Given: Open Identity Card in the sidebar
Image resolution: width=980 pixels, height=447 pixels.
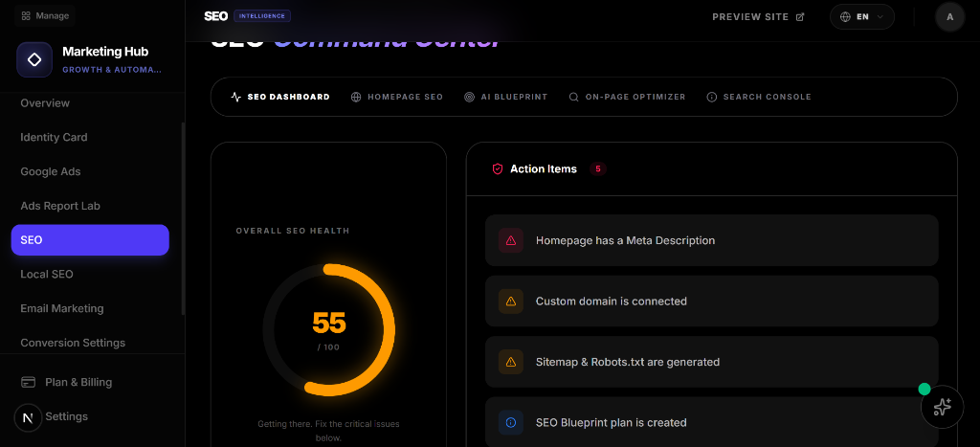Looking at the screenshot, I should (x=90, y=137).
